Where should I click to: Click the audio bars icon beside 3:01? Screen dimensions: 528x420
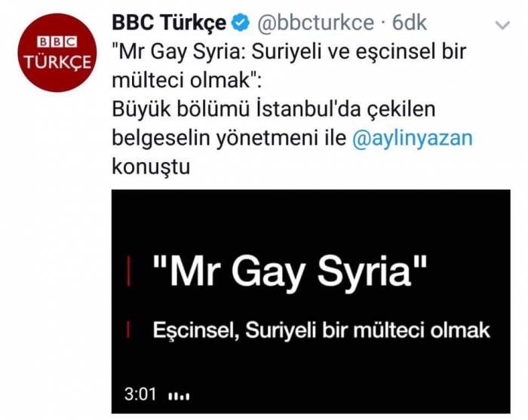(x=179, y=397)
